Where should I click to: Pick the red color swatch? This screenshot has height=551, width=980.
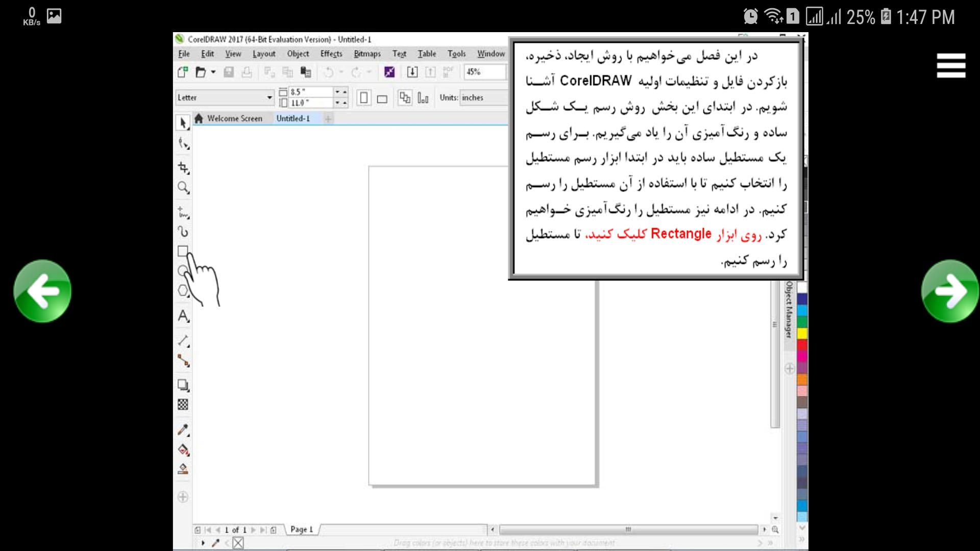[x=802, y=345]
